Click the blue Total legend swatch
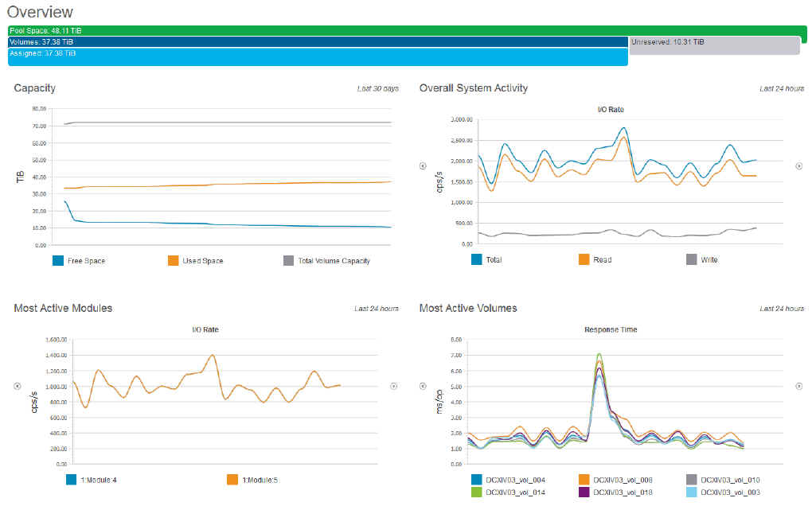This screenshot has height=506, width=812. point(477,259)
